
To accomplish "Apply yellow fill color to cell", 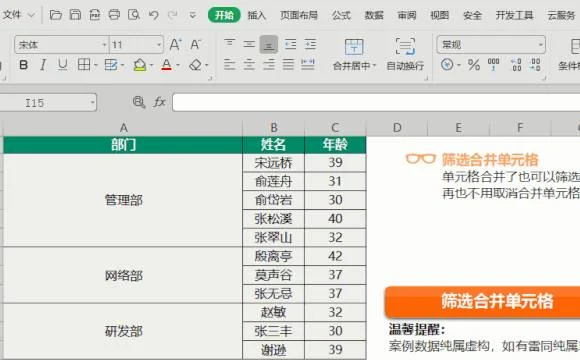I will pos(140,65).
